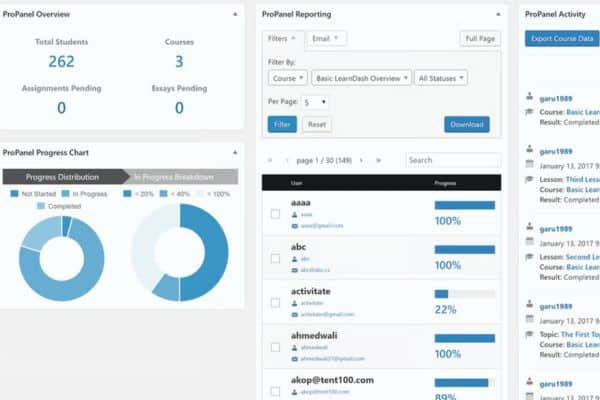This screenshot has width=600, height=400.
Task: Click the user icon under aaaa
Action: tap(294, 215)
